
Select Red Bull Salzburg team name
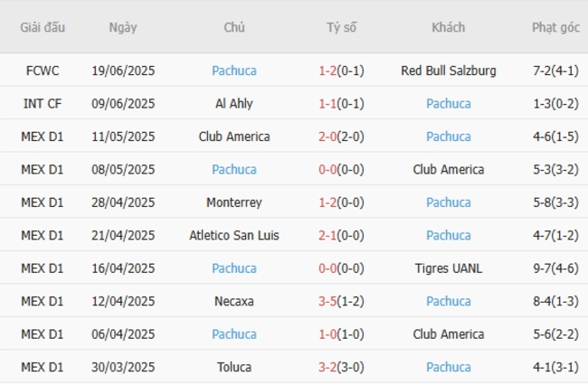[x=448, y=70]
